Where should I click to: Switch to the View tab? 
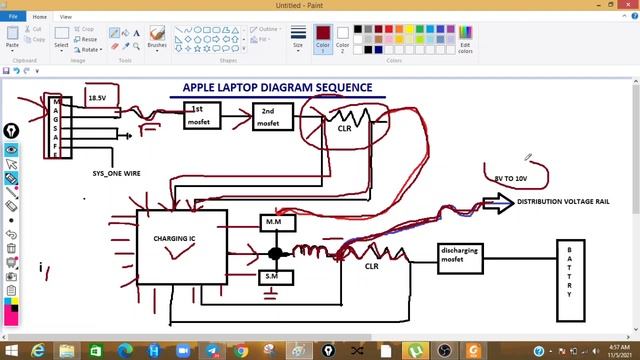click(65, 17)
